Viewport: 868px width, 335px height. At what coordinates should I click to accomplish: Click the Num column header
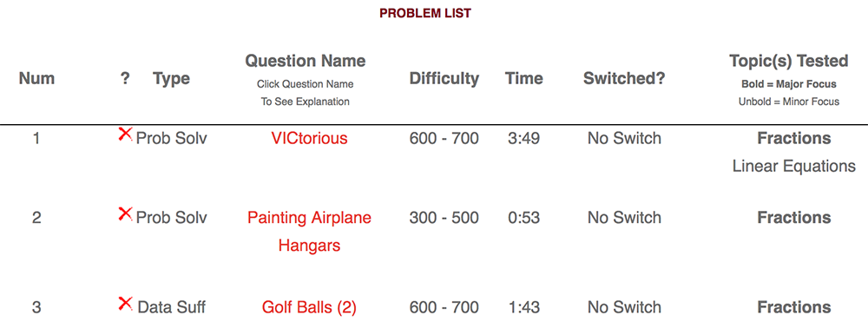coord(36,79)
